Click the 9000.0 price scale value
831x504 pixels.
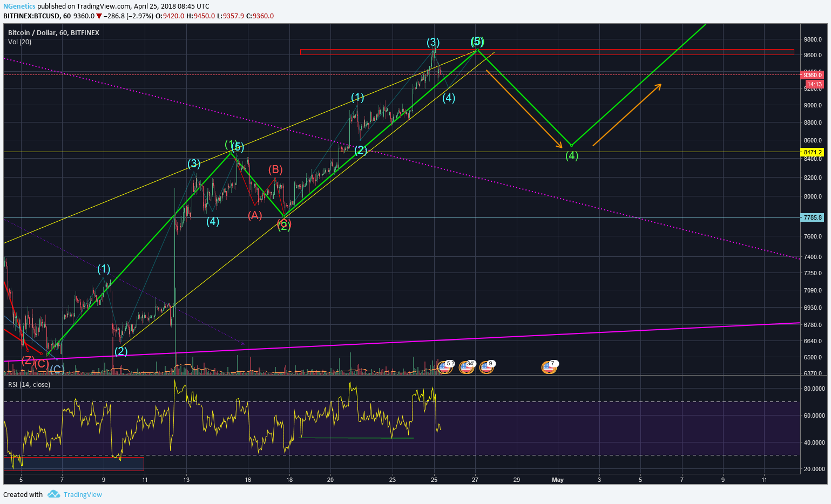tap(813, 106)
